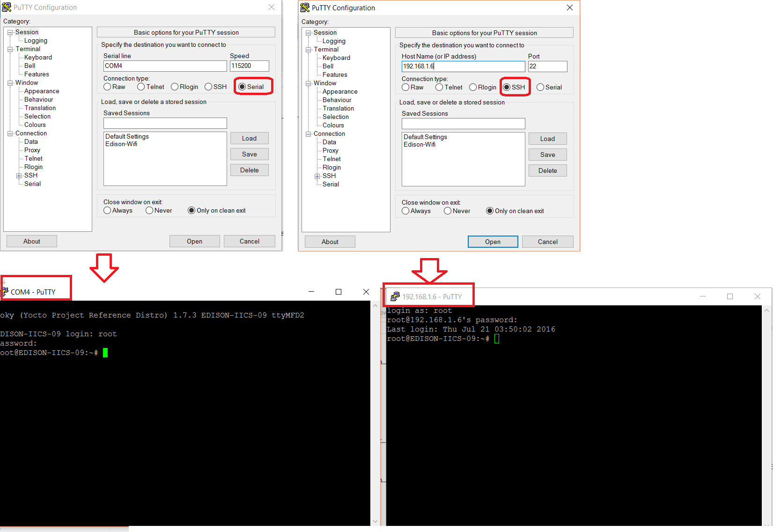Screen dimensions: 781x532
Task: Collapse Connection tree node in right dialog
Action: (x=308, y=134)
